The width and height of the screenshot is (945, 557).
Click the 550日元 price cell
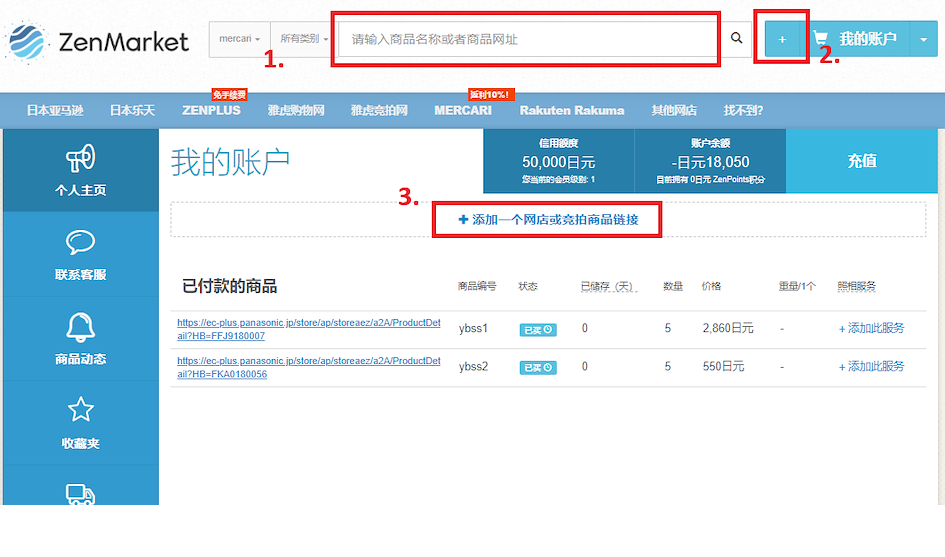[x=723, y=366]
